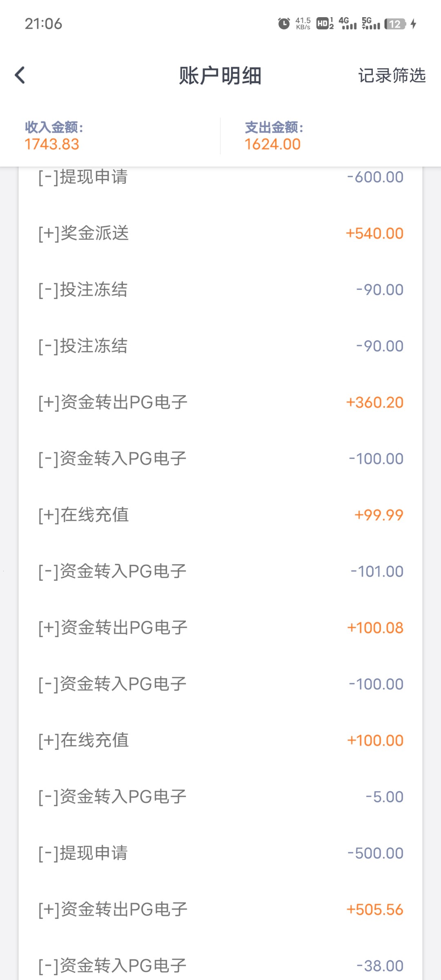Image resolution: width=441 pixels, height=980 pixels.
Task: Tap the alarm clock status icon
Action: pyautogui.click(x=284, y=24)
